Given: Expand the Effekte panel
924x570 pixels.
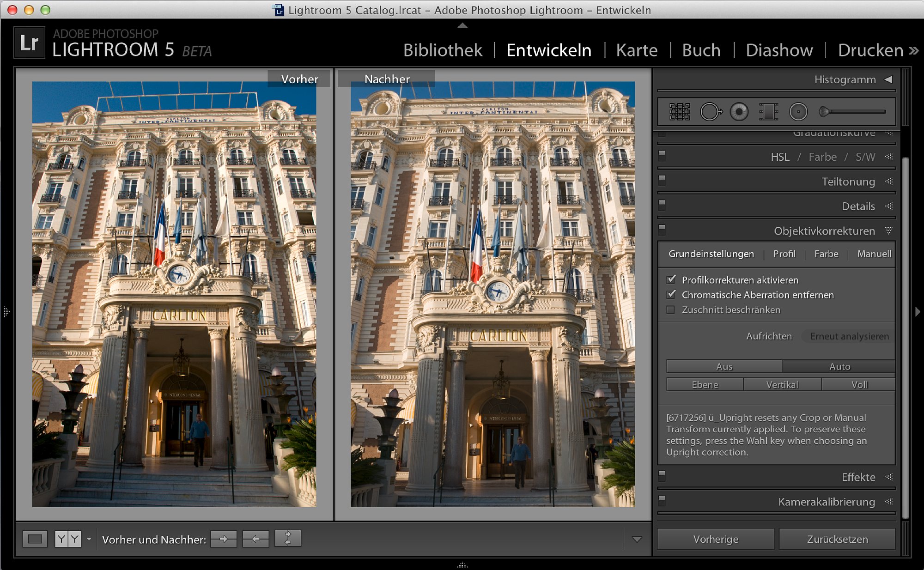Looking at the screenshot, I should click(x=889, y=477).
